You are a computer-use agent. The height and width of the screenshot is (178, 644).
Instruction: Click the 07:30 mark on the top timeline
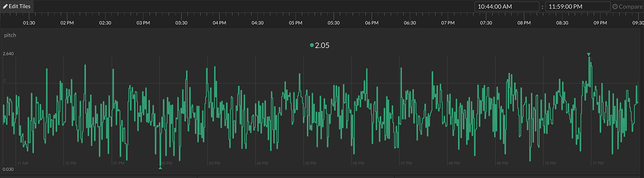pyautogui.click(x=486, y=23)
